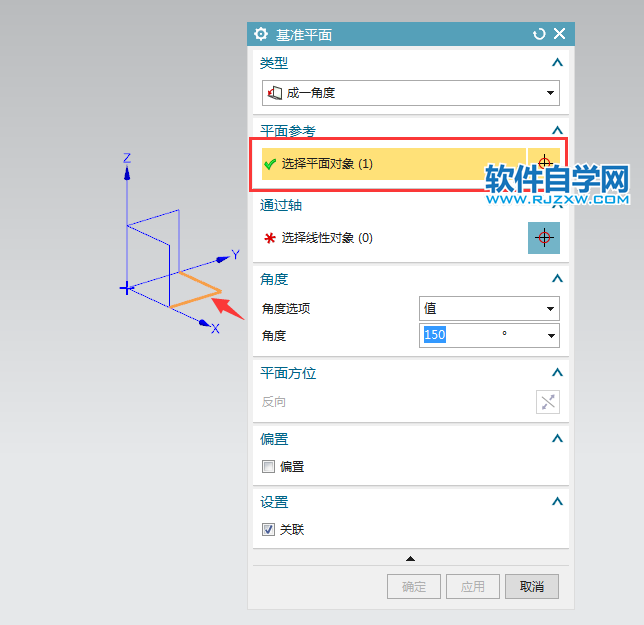Image resolution: width=644 pixels, height=625 pixels.
Task: Click the select planar object crosshair icon
Action: (x=544, y=163)
